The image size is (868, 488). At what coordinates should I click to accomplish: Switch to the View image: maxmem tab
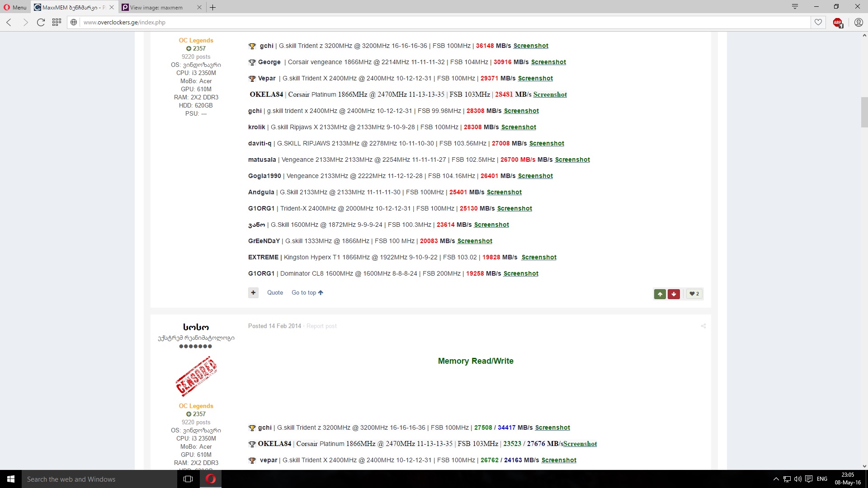(x=156, y=7)
